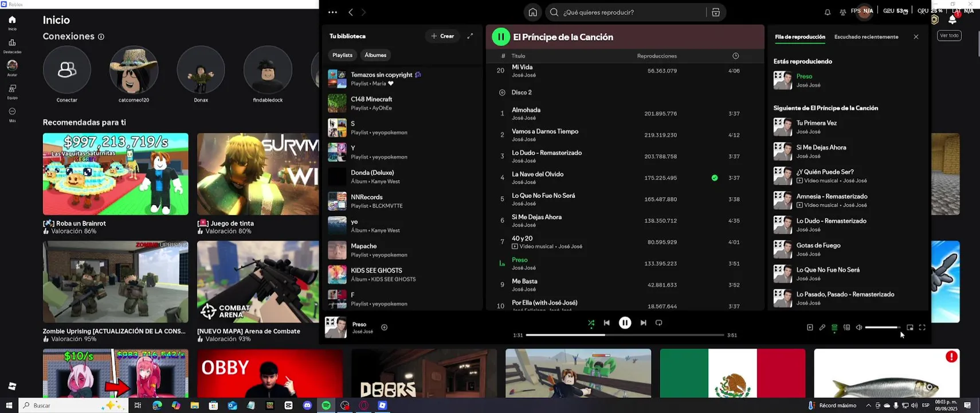Switch Spotify to full screen mode
980x413 pixels.
coord(922,328)
